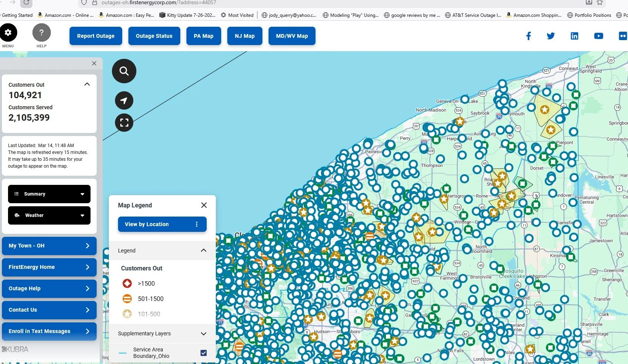Expand Outage Help chevron
628x364 pixels.
87,288
